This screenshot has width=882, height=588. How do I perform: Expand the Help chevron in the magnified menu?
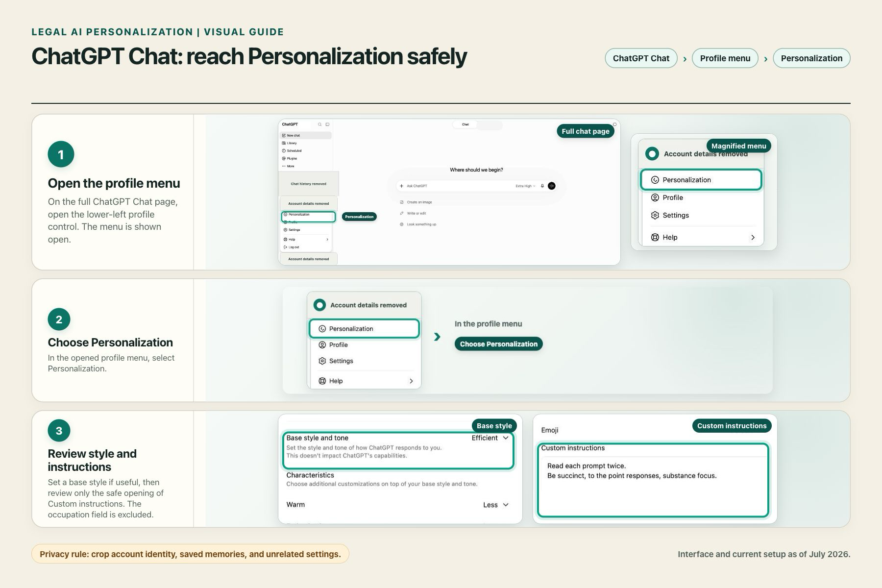pyautogui.click(x=753, y=237)
